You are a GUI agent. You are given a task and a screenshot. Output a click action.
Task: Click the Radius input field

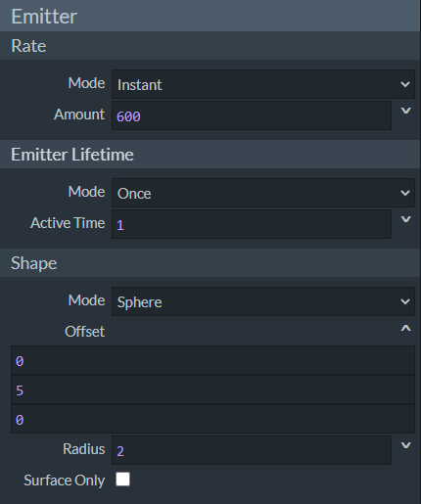tap(252, 450)
